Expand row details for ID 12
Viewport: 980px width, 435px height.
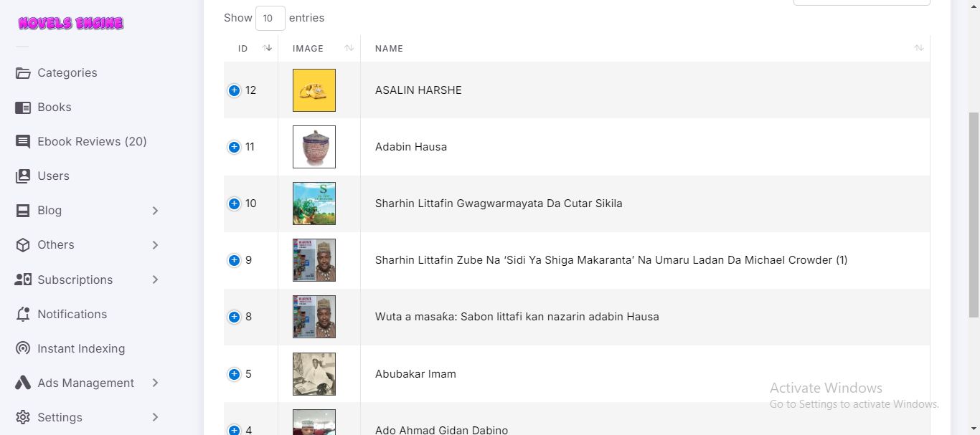(x=234, y=90)
